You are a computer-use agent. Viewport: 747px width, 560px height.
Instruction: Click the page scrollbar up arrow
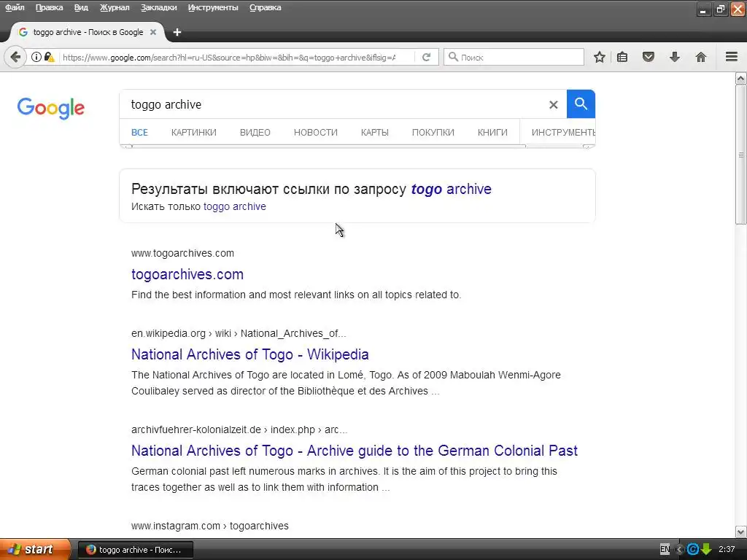coord(741,78)
